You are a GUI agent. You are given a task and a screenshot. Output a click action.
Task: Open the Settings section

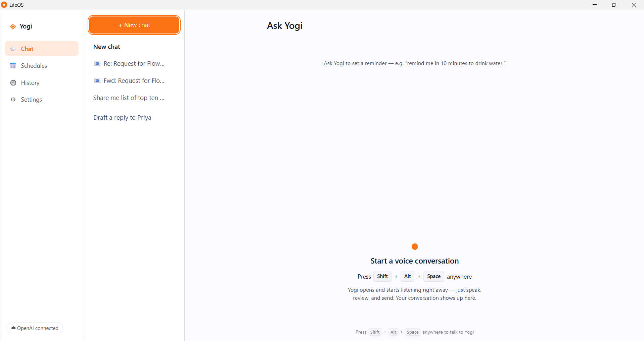42,100
